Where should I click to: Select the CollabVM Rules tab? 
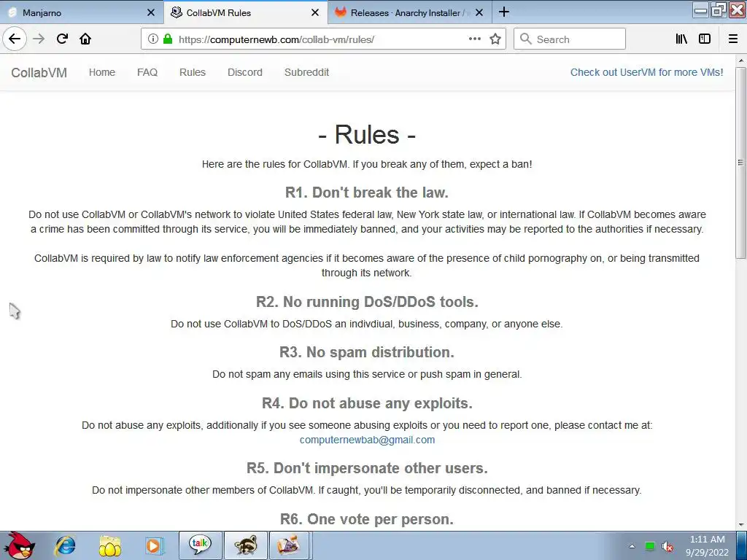(245, 13)
